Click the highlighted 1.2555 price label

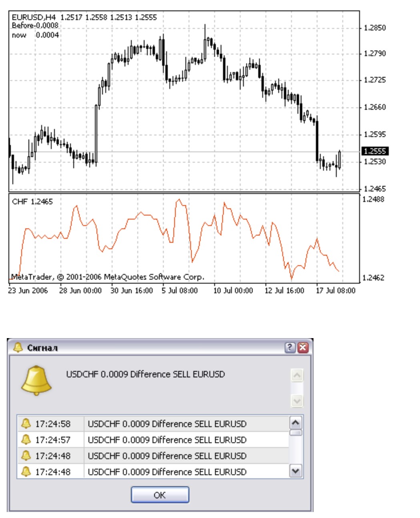click(x=375, y=151)
